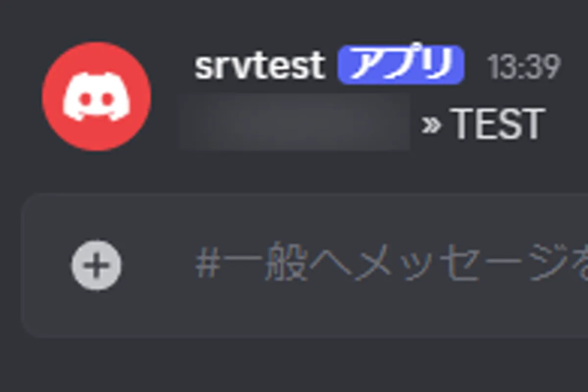Open the upload menu via the circular plus icon

click(97, 265)
